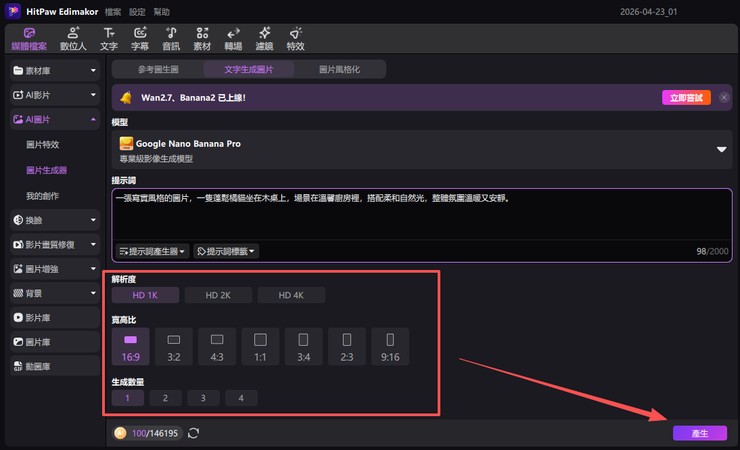Switch to the 文字生成圖片 tab

[x=249, y=69]
